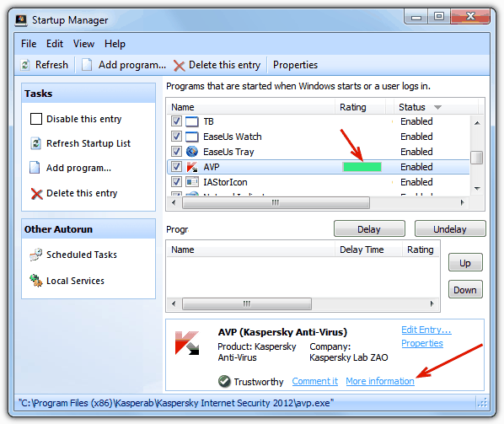504x424 pixels.
Task: Click the Status column sort arrow
Action: (437, 107)
